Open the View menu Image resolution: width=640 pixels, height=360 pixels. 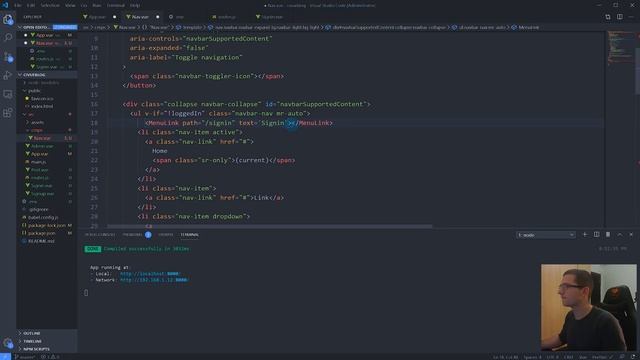(70, 5)
